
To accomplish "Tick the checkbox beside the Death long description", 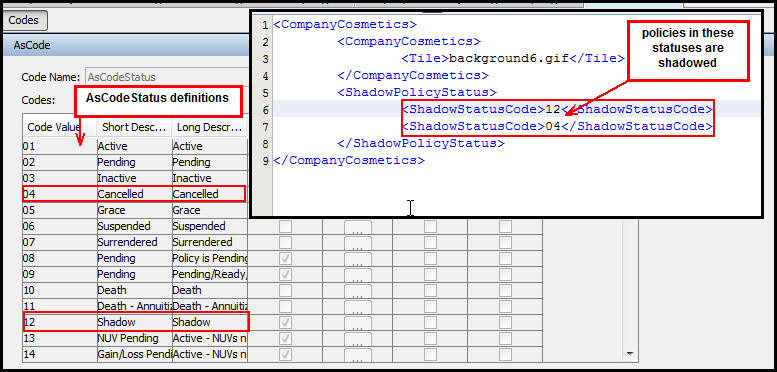I will pos(285,290).
